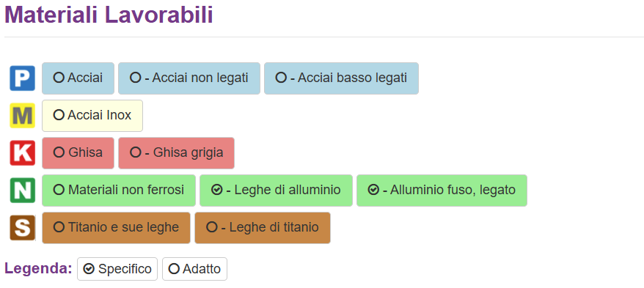Click the circle icon in Acciai Inox
This screenshot has width=644, height=288.
tap(59, 115)
